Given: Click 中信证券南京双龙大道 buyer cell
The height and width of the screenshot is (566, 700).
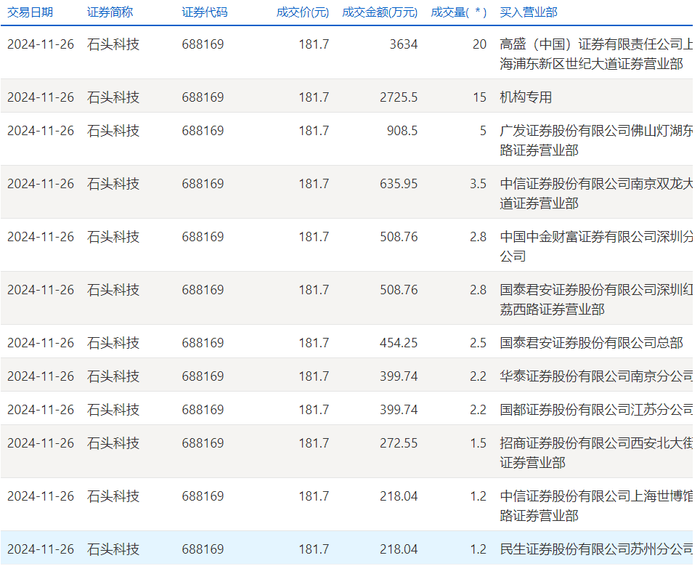Looking at the screenshot, I should click(596, 194).
